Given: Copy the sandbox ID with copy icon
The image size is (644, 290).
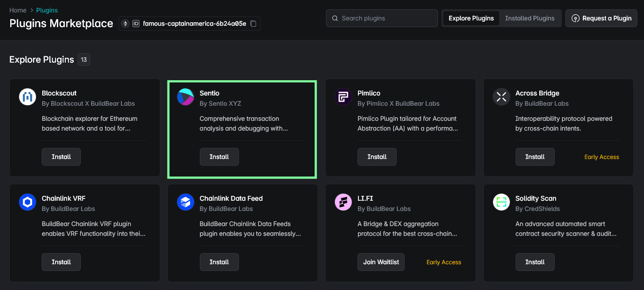Looking at the screenshot, I should click(253, 24).
